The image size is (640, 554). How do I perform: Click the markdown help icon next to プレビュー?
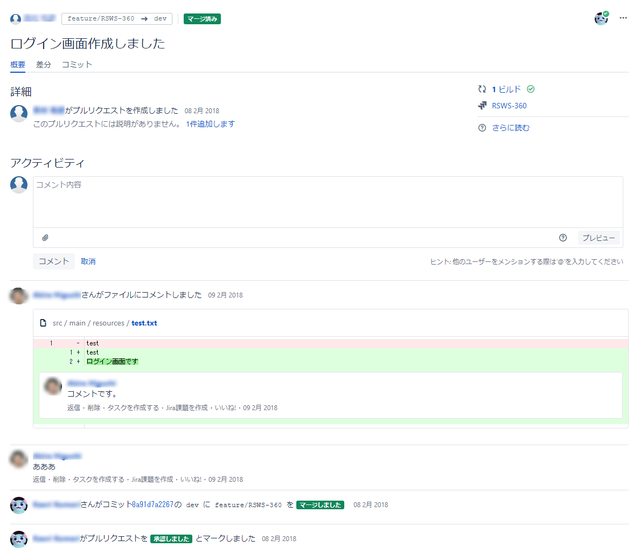click(562, 238)
